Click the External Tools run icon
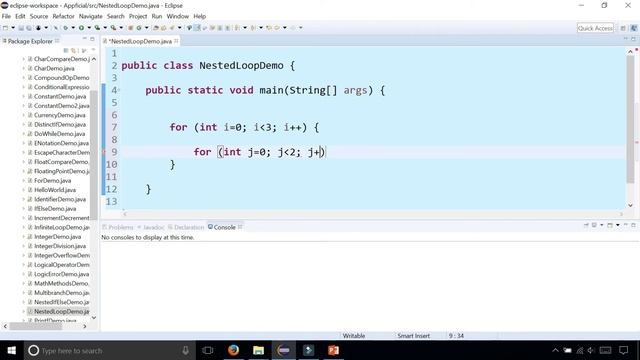The width and height of the screenshot is (640, 360). pos(113,28)
